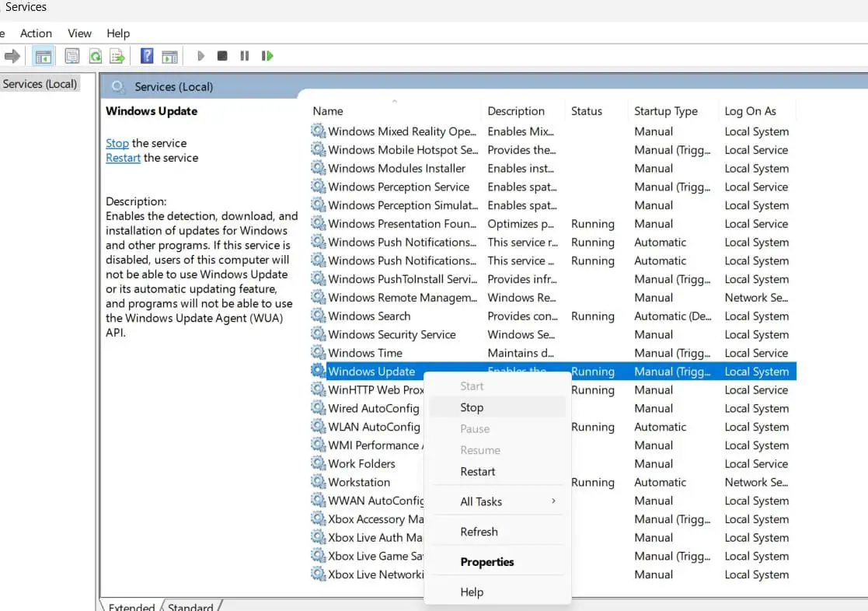Click the blue Help question mark icon
Viewport: 868px width, 611px height.
pyautogui.click(x=147, y=56)
